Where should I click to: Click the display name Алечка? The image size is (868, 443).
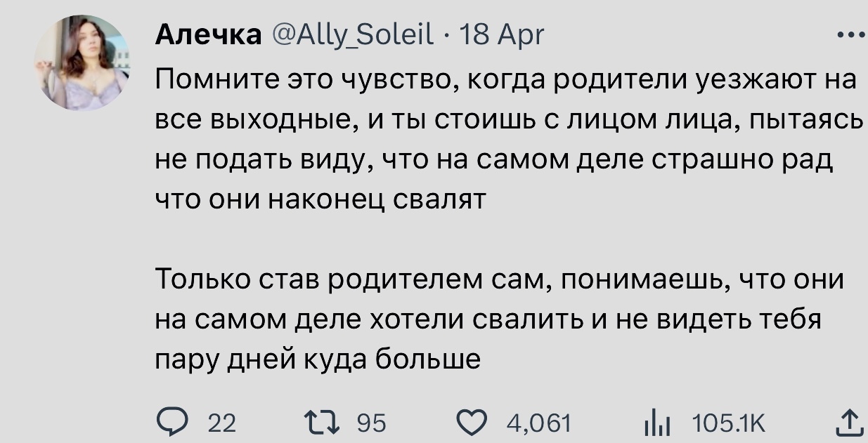[x=207, y=34]
